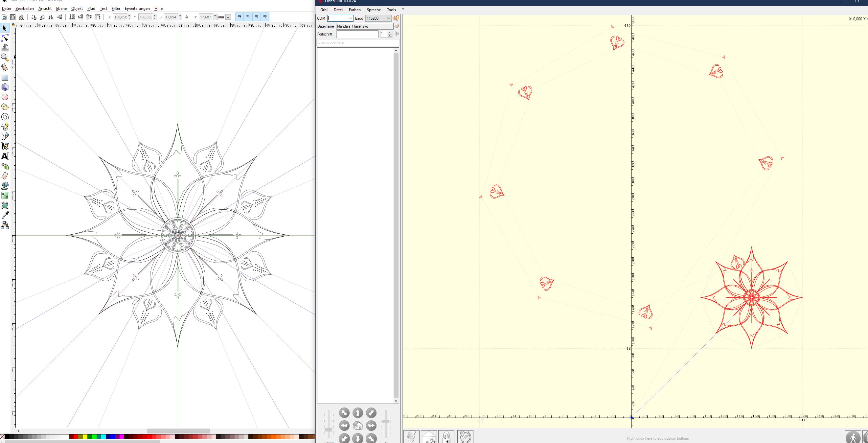868x443 pixels.
Task: Increase the height H spinner
Action: coord(215,15)
